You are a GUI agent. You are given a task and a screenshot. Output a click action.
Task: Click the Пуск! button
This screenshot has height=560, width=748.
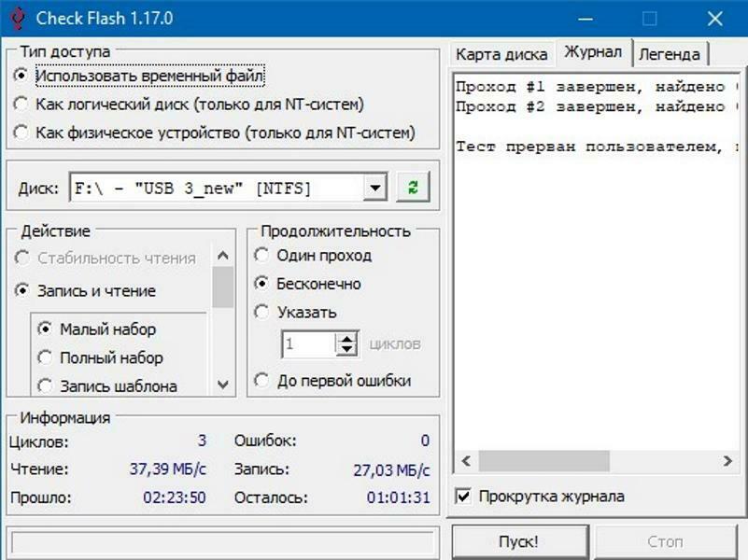click(519, 542)
